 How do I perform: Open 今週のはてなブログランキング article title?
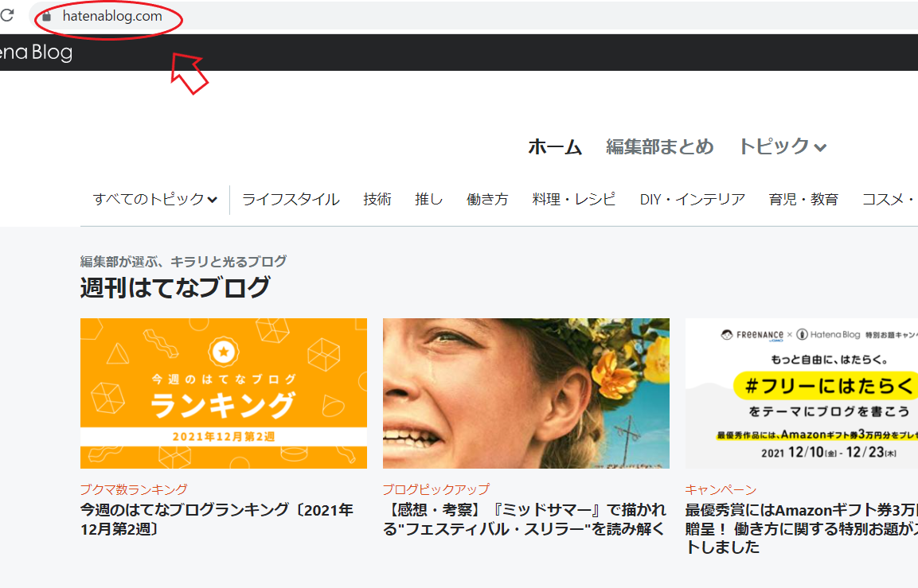pyautogui.click(x=217, y=519)
